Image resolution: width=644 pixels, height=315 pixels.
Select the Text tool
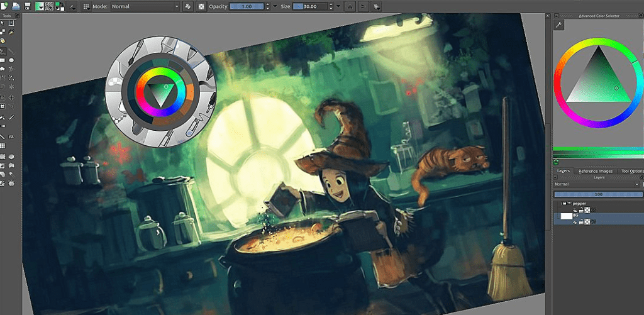coord(12,22)
